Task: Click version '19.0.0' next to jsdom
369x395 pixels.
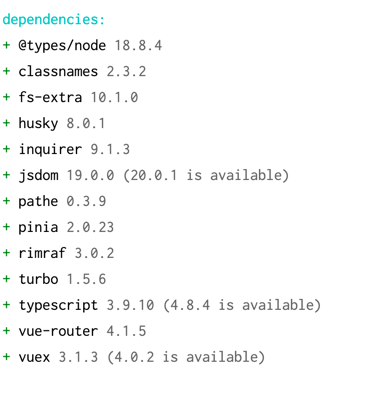Action: pos(90,175)
